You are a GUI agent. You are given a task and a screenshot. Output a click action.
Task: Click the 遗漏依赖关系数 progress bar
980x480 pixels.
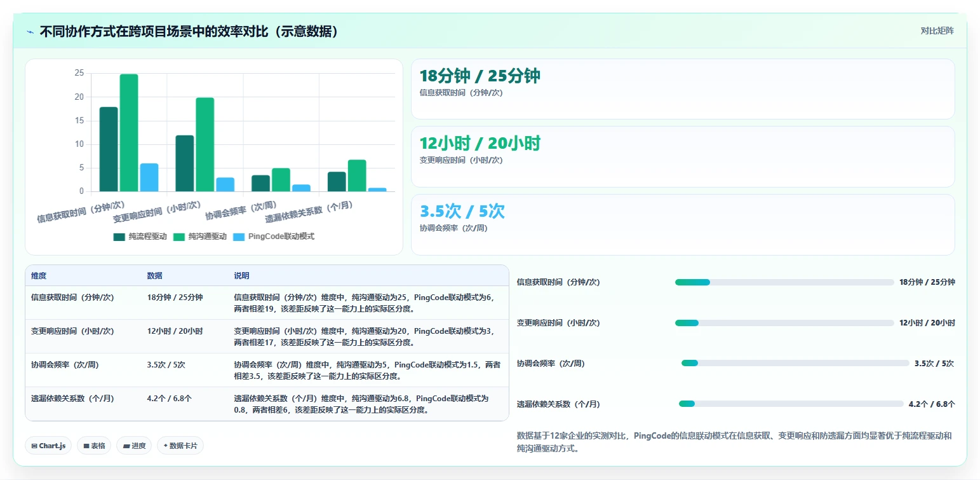point(791,404)
